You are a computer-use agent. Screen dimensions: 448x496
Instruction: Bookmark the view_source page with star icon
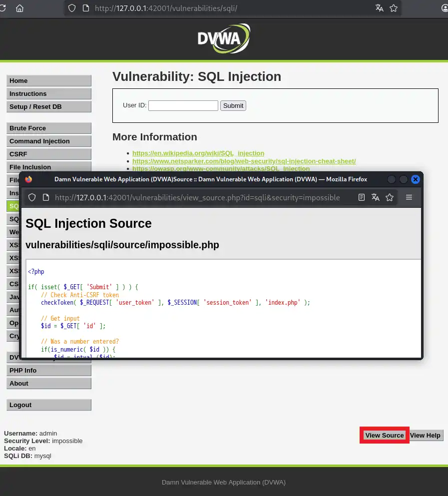pos(390,197)
